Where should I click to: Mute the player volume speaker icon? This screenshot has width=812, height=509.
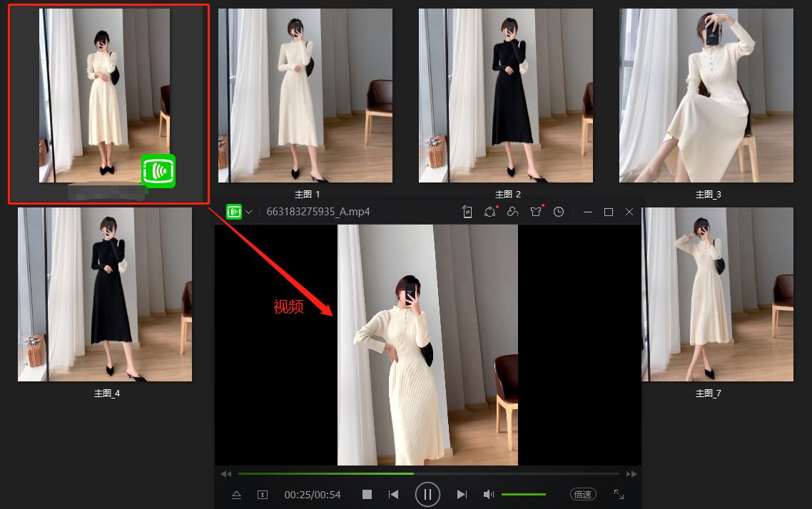pos(489,494)
